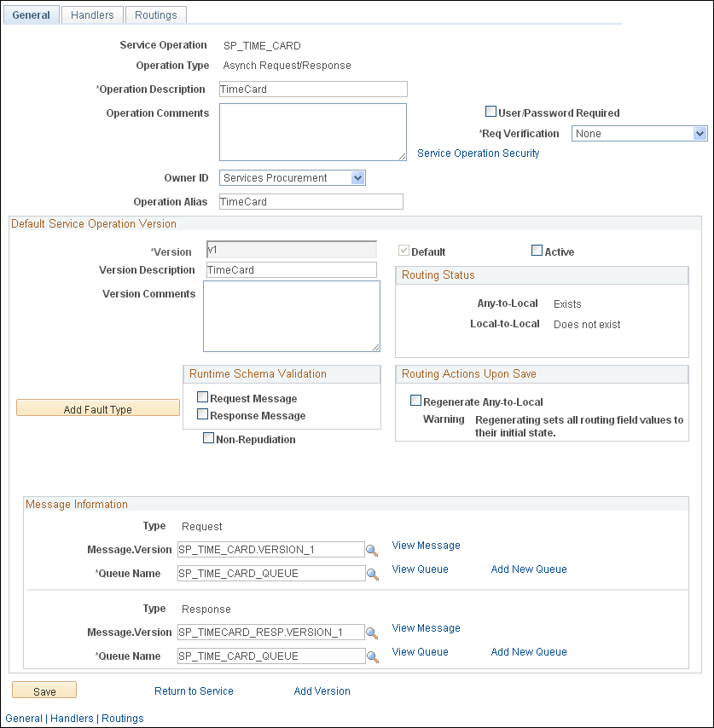
Task: Click the Save button
Action: [x=44, y=690]
